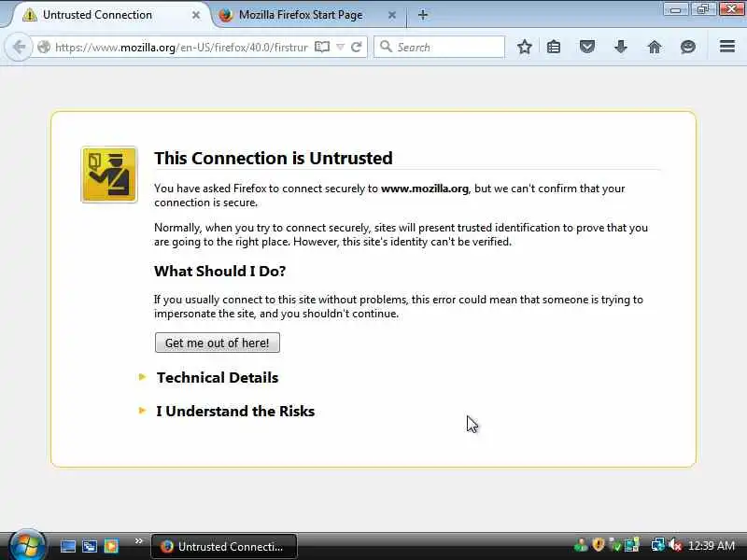
Task: Click the network tray icon
Action: coord(658,545)
